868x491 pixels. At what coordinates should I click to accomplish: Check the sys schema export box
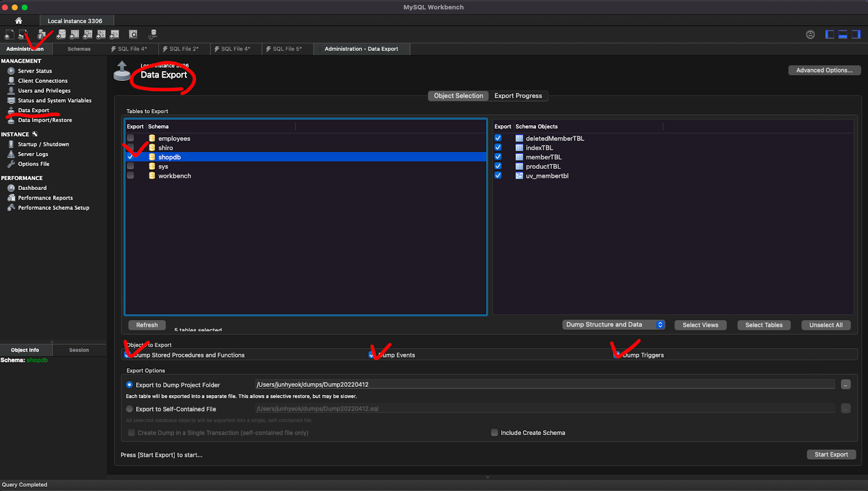point(130,166)
